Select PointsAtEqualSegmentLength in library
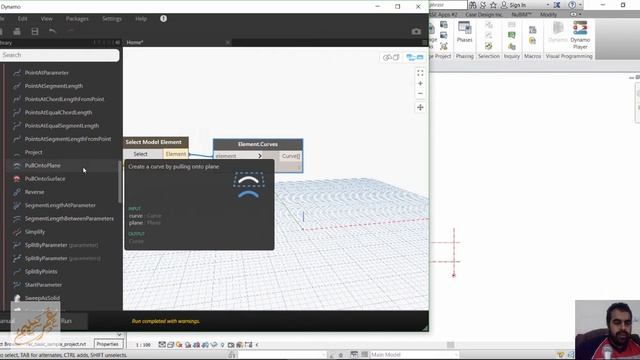Viewport: 640px width, 360px height. [62, 126]
